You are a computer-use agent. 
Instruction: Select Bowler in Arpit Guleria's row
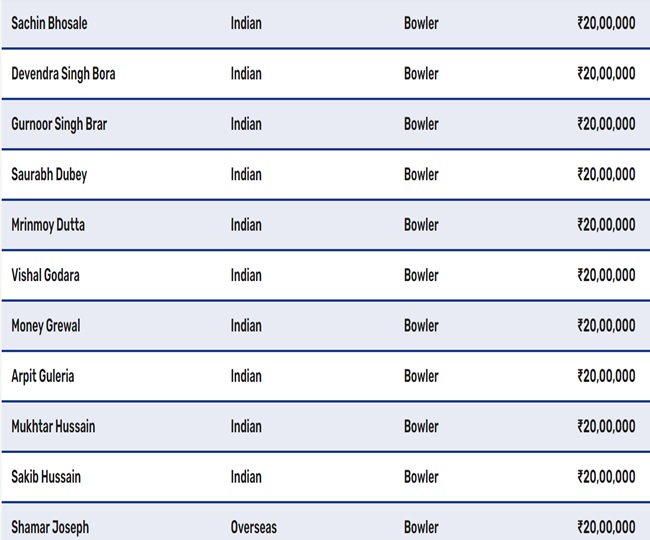click(x=421, y=376)
